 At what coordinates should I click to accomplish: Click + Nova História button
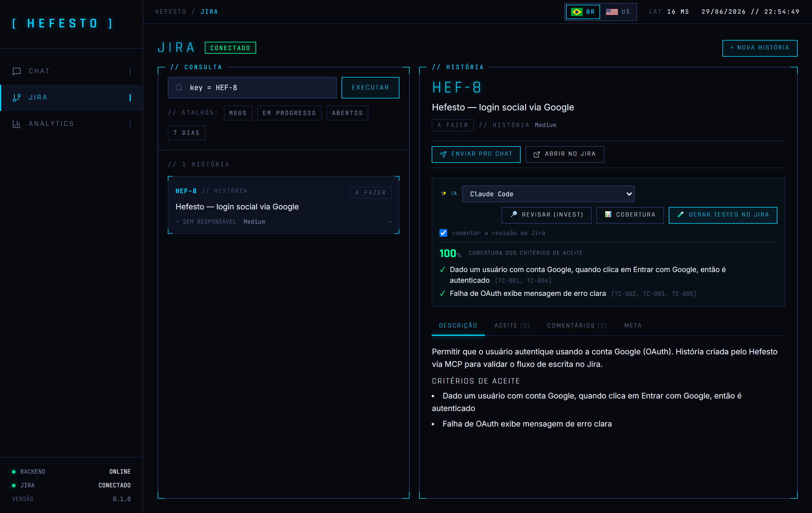pyautogui.click(x=760, y=48)
